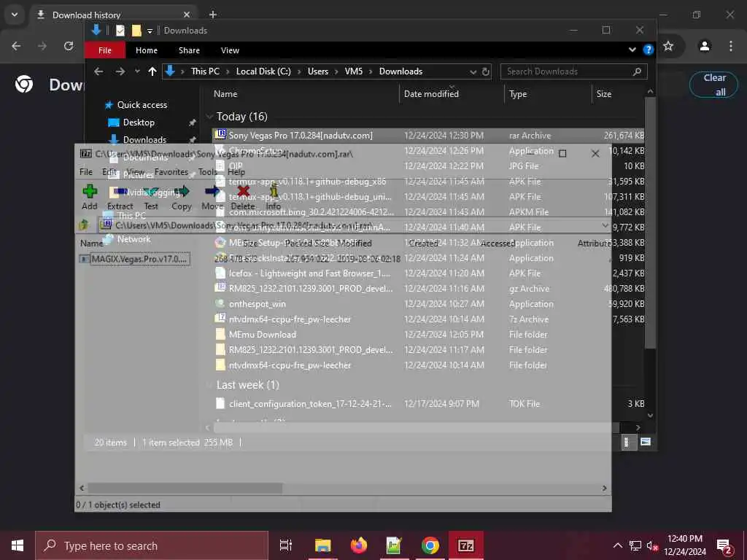Select Desktop in Explorer sidebar

pyautogui.click(x=139, y=122)
